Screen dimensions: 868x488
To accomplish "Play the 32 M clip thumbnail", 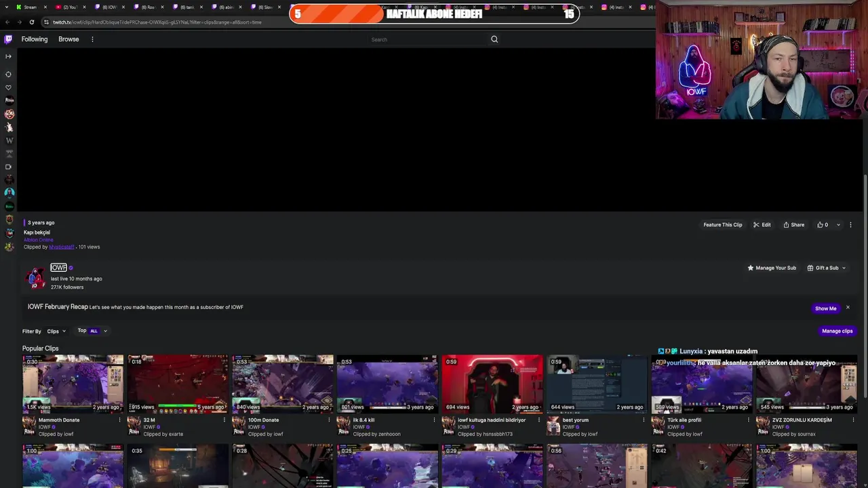I will (178, 384).
